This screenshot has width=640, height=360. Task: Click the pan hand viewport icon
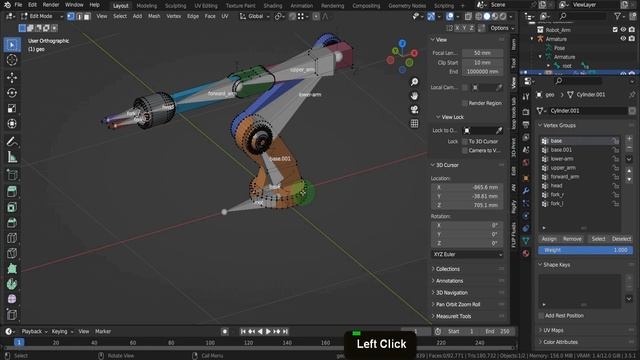pyautogui.click(x=414, y=96)
